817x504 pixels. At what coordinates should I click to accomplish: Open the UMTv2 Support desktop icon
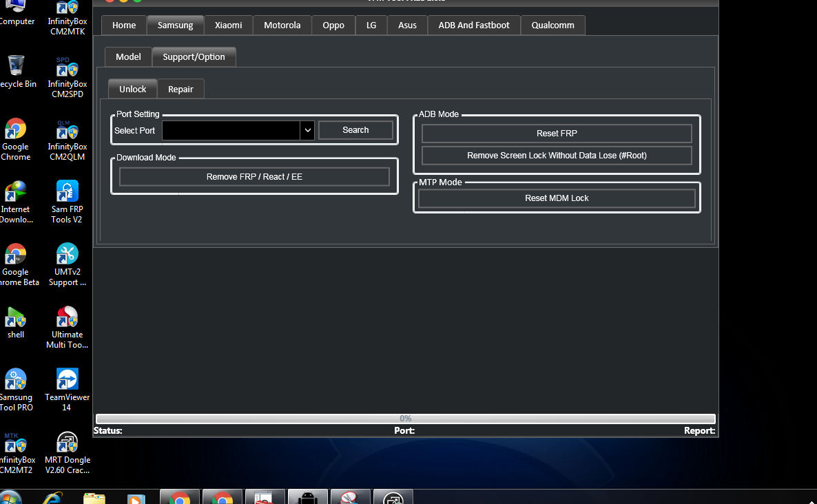pos(68,264)
